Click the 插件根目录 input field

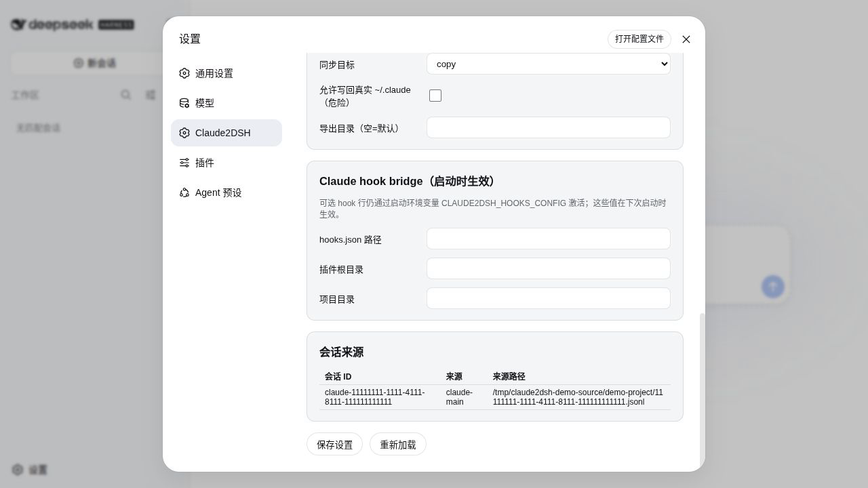pos(549,268)
